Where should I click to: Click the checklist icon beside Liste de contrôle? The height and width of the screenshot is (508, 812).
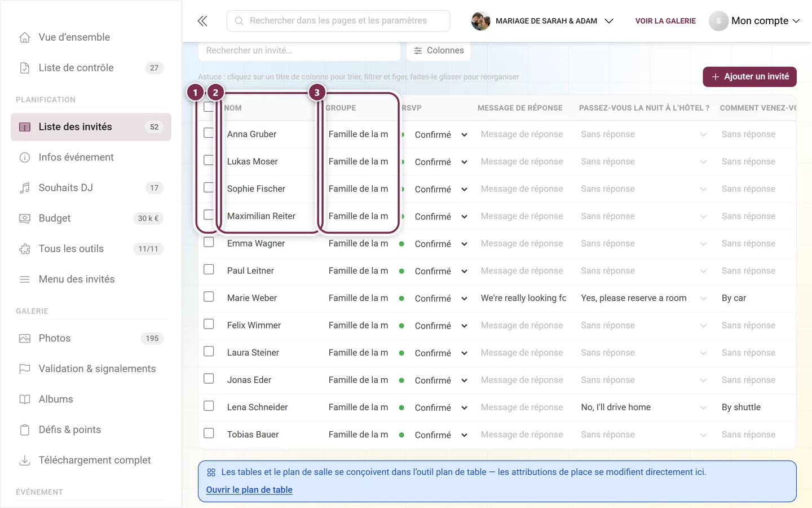(25, 68)
